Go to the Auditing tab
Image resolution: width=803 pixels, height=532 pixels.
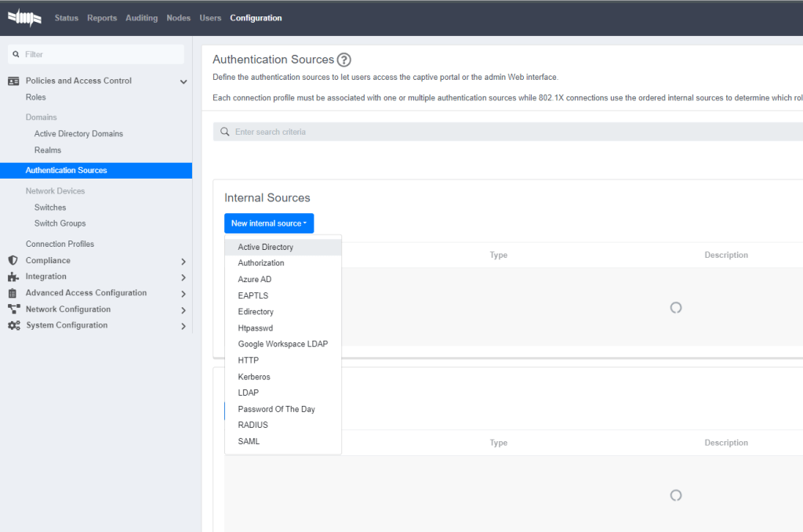(141, 18)
